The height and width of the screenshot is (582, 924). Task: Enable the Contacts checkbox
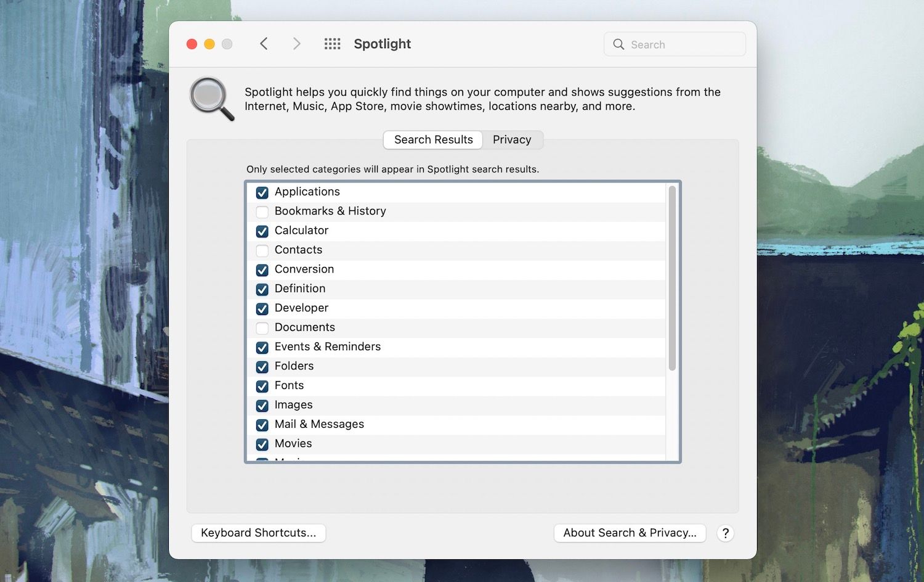(x=262, y=250)
